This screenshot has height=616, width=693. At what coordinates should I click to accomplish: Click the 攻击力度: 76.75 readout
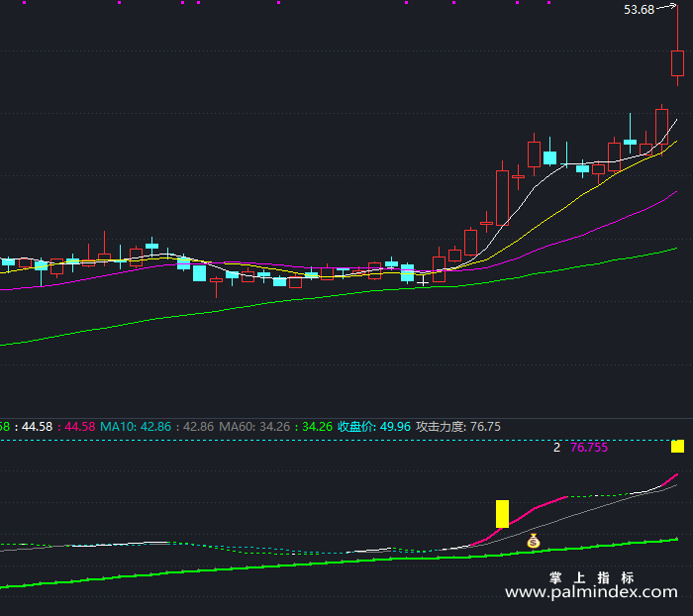457,427
